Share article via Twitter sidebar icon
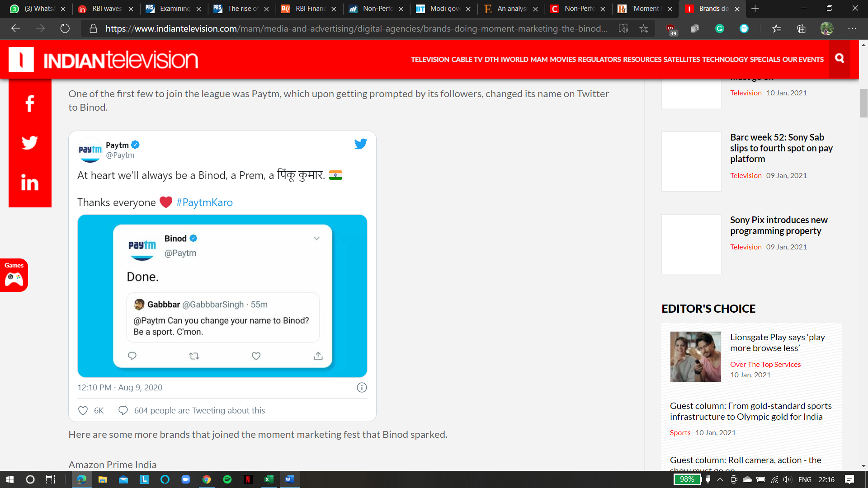The image size is (868, 488). [x=30, y=143]
